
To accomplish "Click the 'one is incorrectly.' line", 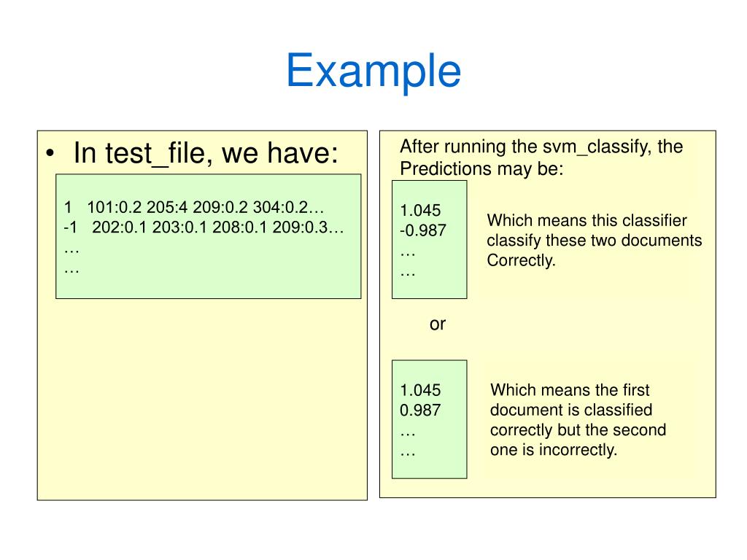I will (554, 450).
